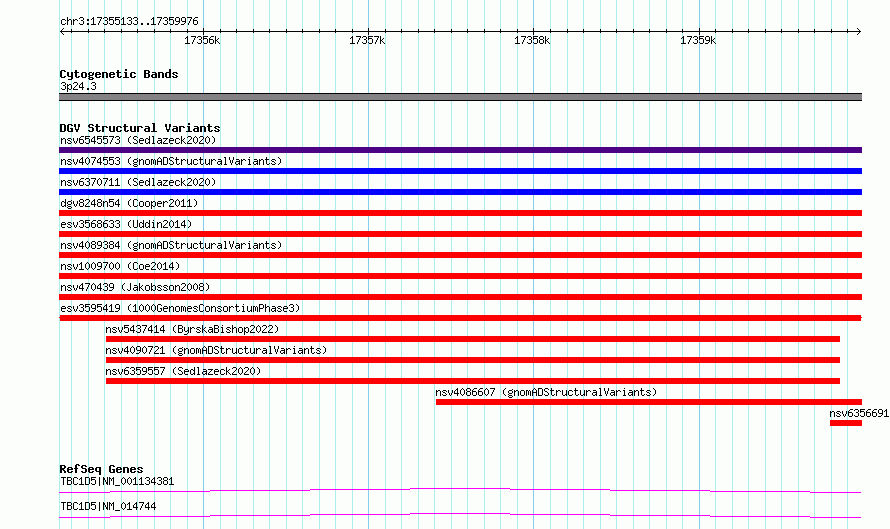Click the 17357k ruler tick label
The height and width of the screenshot is (529, 890).
(x=367, y=41)
